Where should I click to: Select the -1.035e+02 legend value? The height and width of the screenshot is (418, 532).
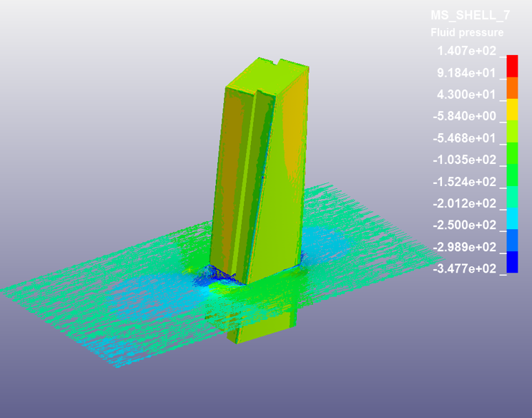click(465, 160)
